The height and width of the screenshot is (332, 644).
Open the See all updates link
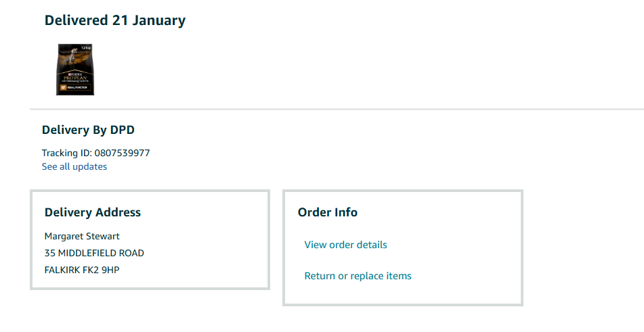point(74,166)
